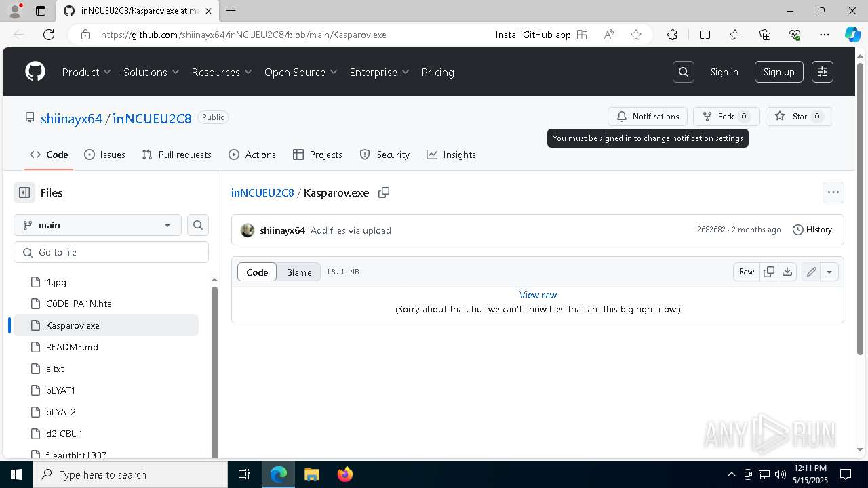Expand the Resources menu
Viewport: 868px width, 488px height.
click(x=222, y=72)
